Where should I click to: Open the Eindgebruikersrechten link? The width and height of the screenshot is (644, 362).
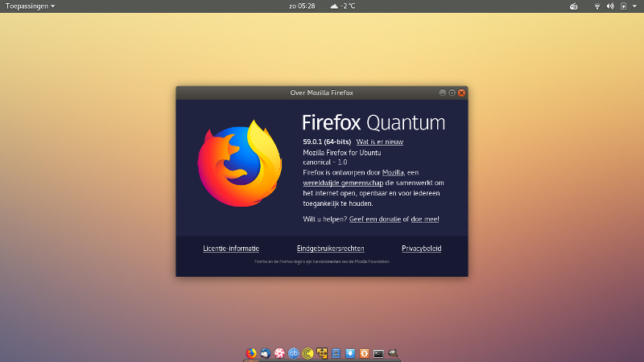(x=330, y=249)
